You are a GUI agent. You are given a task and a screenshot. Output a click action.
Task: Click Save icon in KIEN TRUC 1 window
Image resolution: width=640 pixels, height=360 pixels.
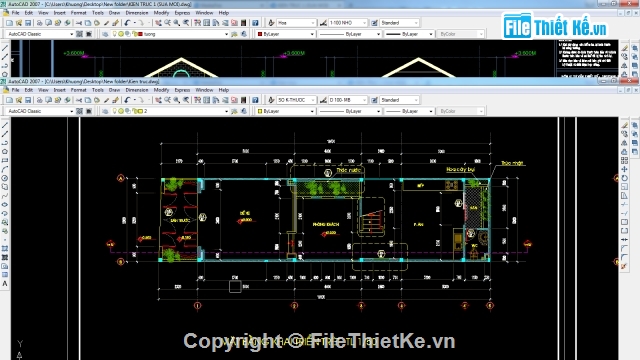coord(28,23)
